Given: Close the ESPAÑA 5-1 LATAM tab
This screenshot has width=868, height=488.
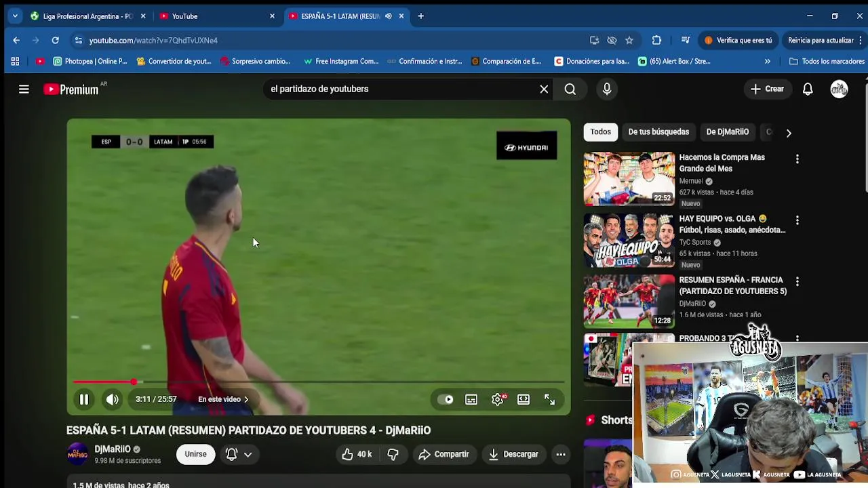Looking at the screenshot, I should (x=401, y=16).
